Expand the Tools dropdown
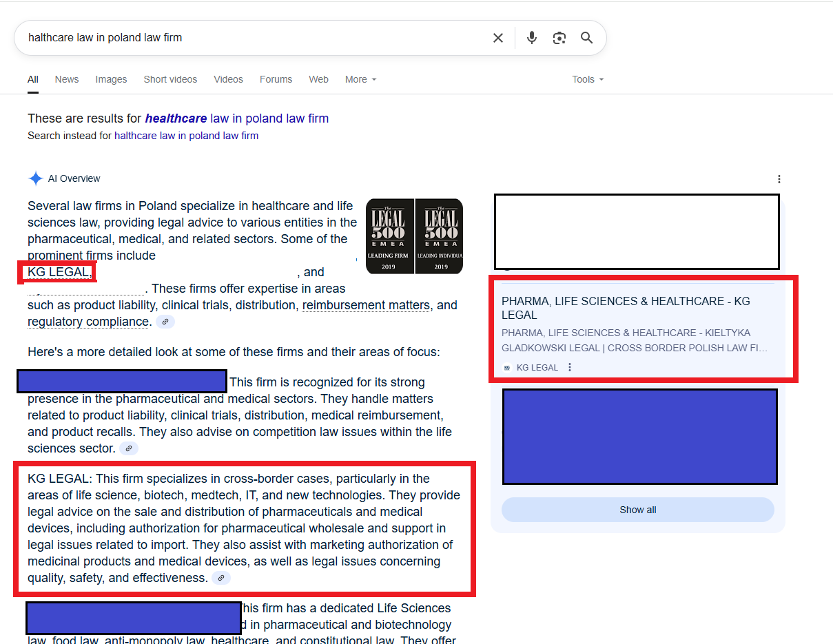833x644 pixels. pyautogui.click(x=588, y=79)
